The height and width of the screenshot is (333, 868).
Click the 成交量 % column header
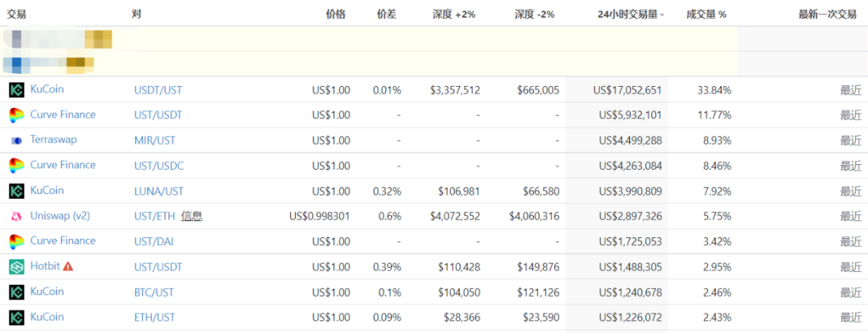pyautogui.click(x=706, y=14)
